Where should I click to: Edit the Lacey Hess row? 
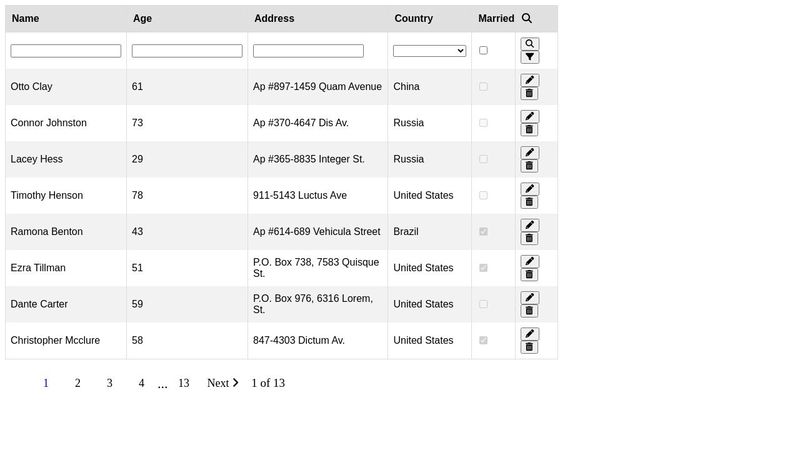coord(530,153)
